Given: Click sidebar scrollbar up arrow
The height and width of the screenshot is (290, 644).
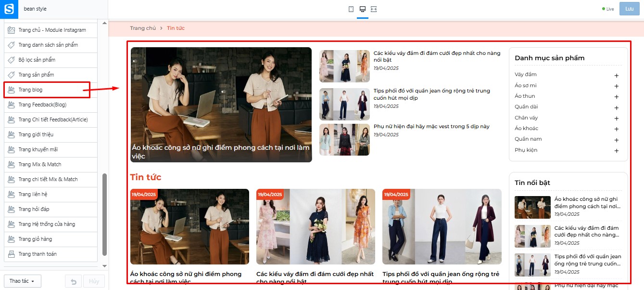Looking at the screenshot, I should [105, 23].
